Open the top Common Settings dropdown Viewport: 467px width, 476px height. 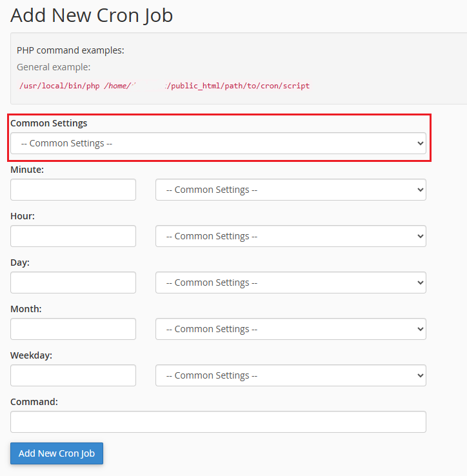pyautogui.click(x=218, y=143)
